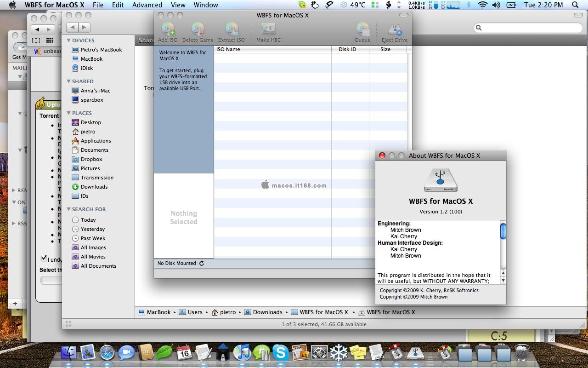Open Finder from the Dock
The image size is (588, 368).
point(68,352)
